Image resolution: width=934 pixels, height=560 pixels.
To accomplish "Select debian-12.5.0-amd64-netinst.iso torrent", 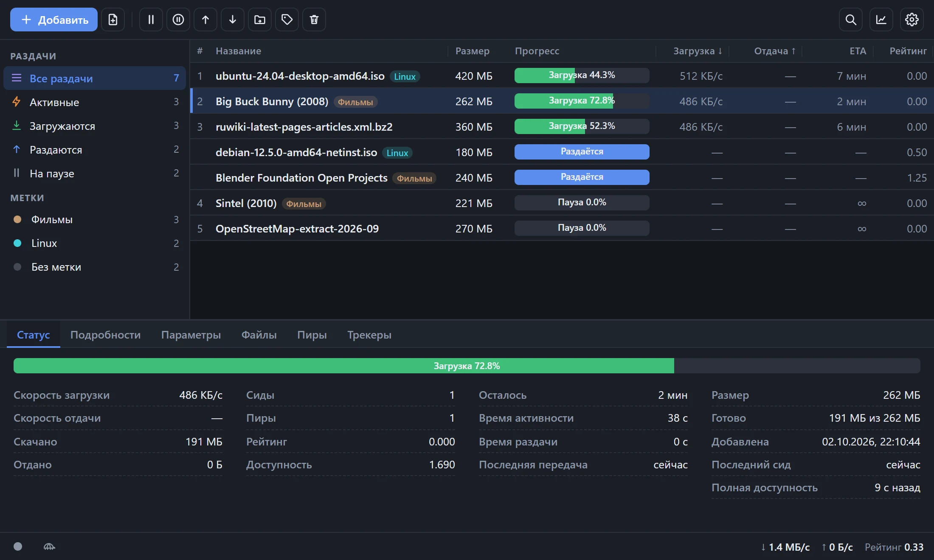I will point(562,152).
